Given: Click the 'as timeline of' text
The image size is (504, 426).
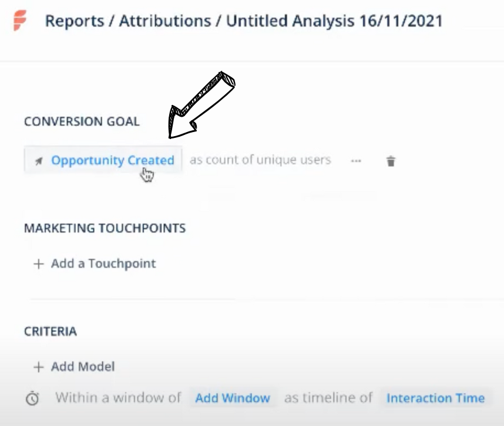Looking at the screenshot, I should 328,397.
